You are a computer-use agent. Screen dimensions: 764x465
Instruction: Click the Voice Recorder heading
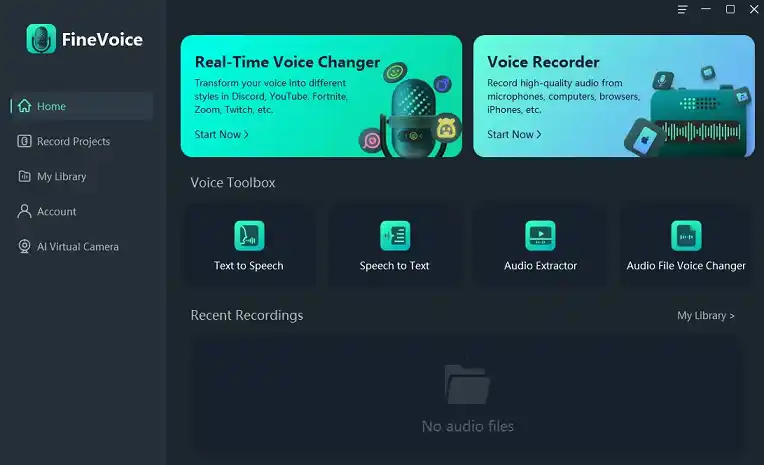(543, 62)
